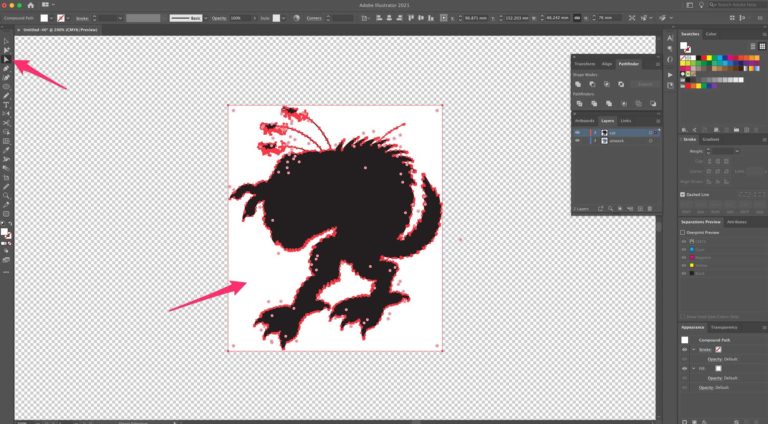This screenshot has width=768, height=424.
Task: Hide the artwork layer with its eye
Action: 577,141
